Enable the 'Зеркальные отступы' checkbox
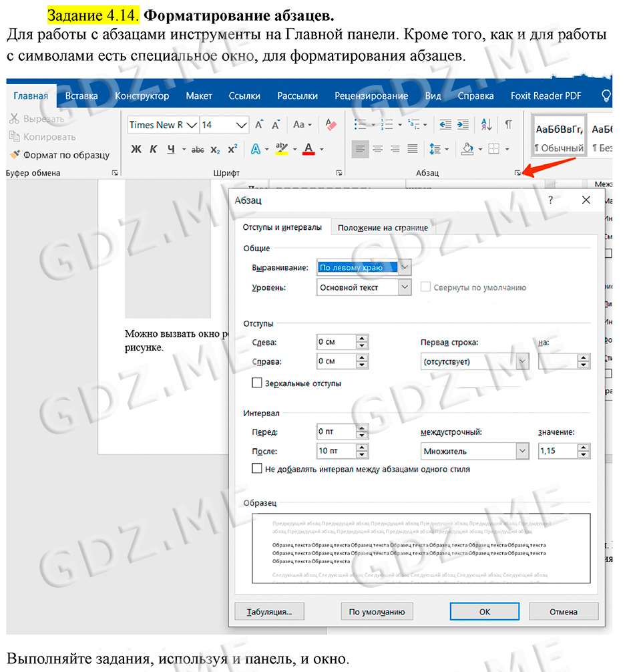Viewport: 641px width, 672px height. (257, 383)
